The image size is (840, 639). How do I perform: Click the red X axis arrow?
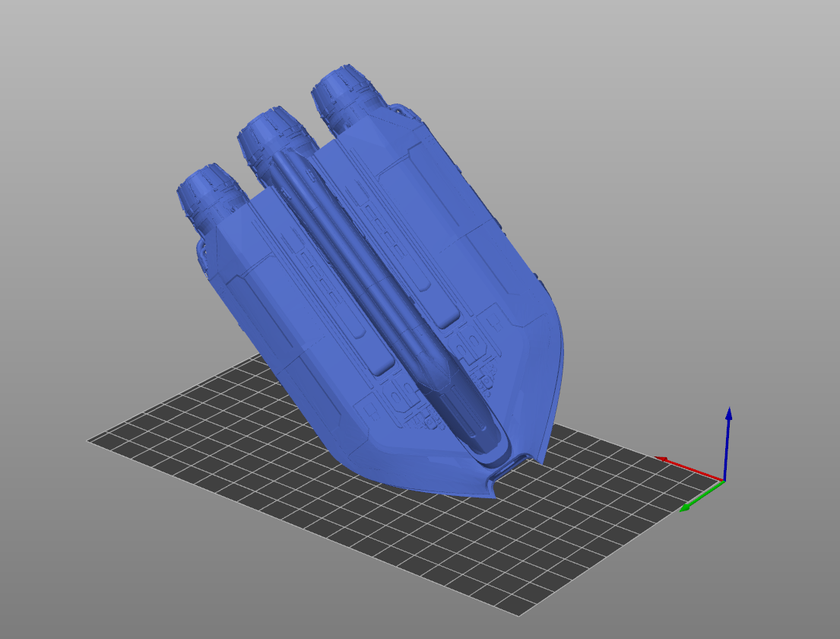pos(689,468)
